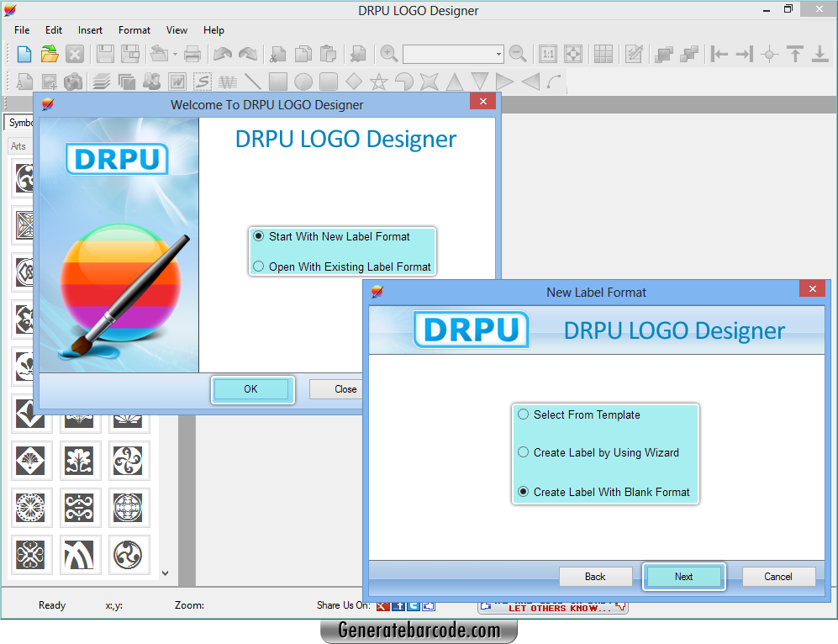Screen dimensions: 838x644
Task: Open the Help menu
Action: [213, 30]
